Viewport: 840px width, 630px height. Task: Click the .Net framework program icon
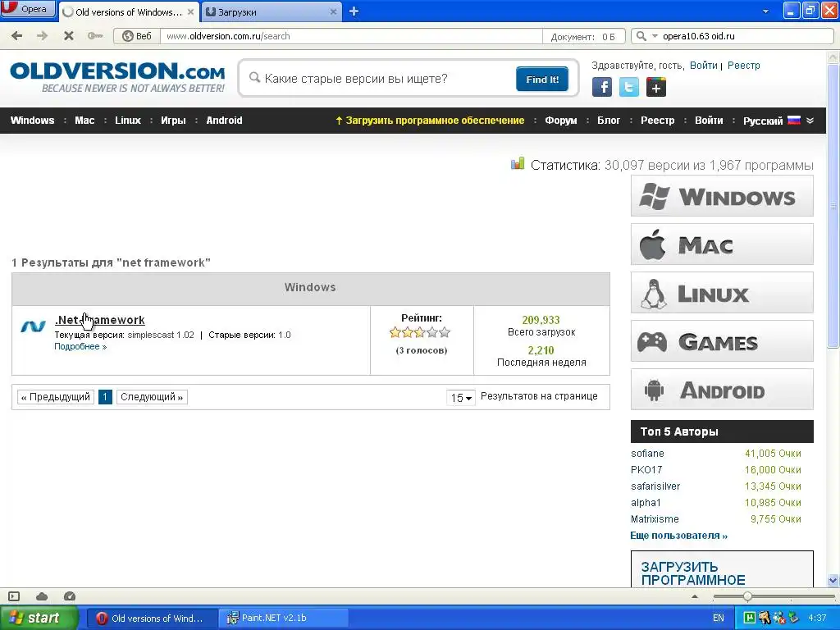33,326
